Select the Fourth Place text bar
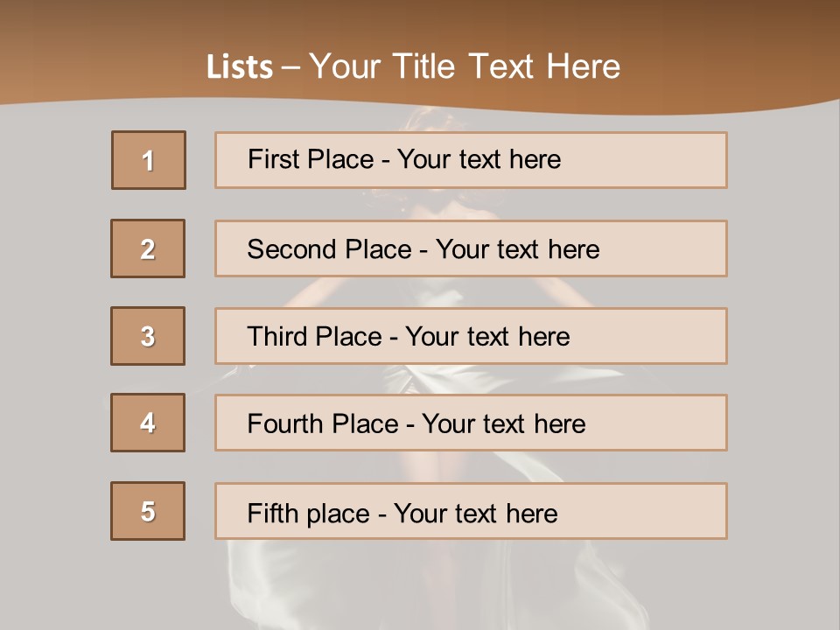The width and height of the screenshot is (840, 630). pos(471,423)
